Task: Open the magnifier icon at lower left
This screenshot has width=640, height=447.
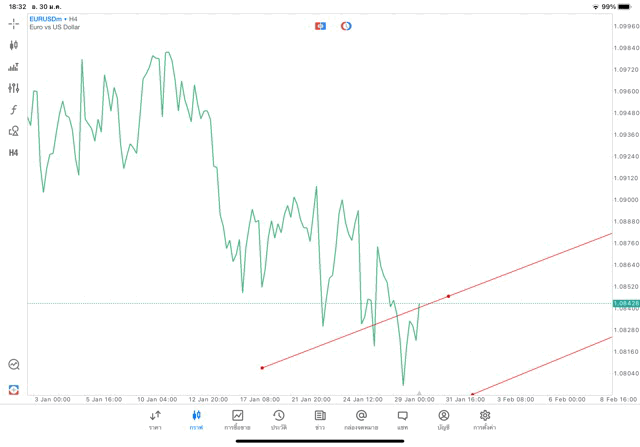Action: tap(14, 365)
